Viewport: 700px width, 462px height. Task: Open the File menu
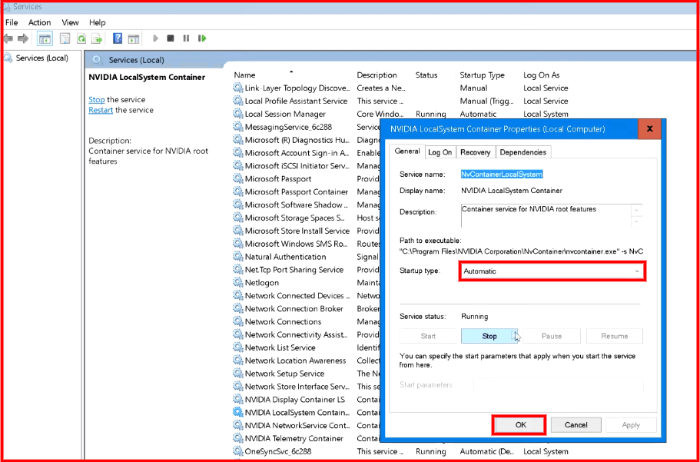click(12, 22)
